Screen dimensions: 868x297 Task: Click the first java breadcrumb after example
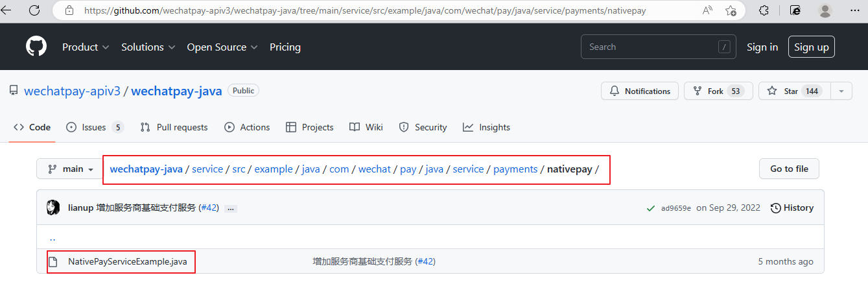(311, 169)
